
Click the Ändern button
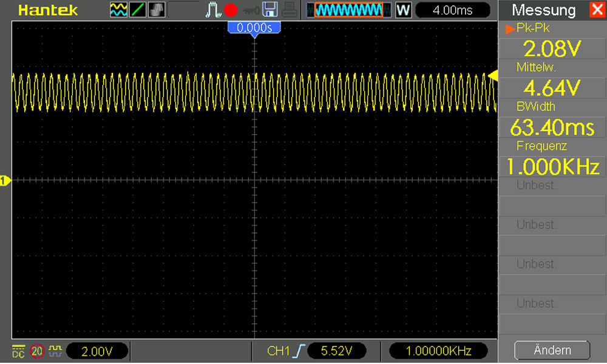(552, 351)
